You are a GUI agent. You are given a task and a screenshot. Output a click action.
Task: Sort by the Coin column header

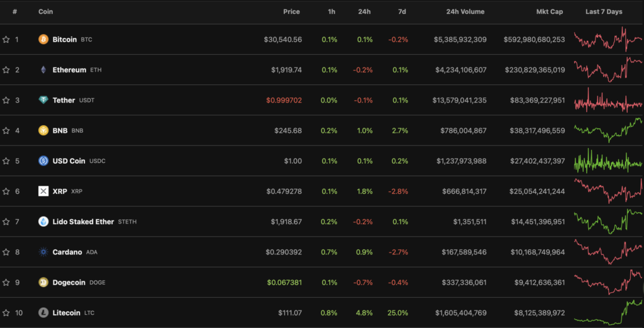[x=45, y=11]
